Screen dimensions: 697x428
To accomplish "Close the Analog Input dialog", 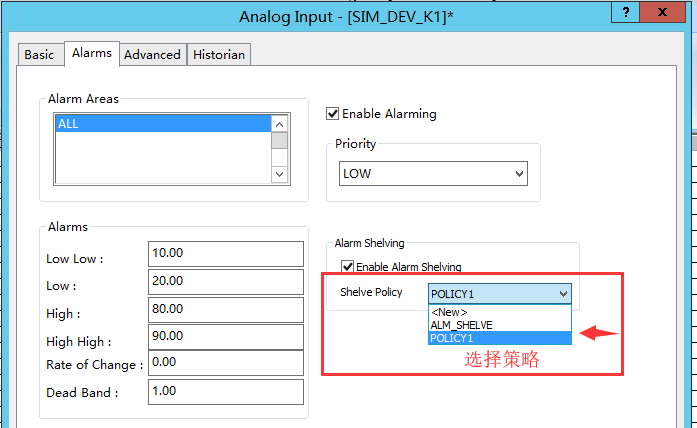I will point(662,12).
